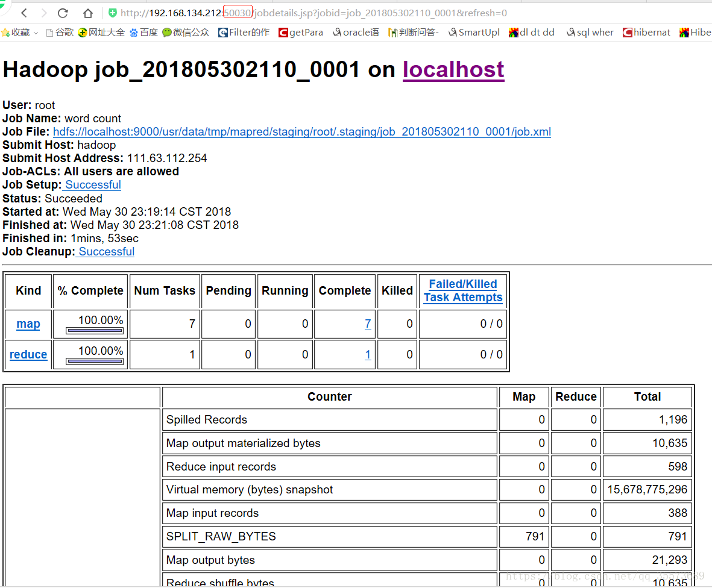Open the 收藏 favorites star bookmark
The width and height of the screenshot is (712, 588).
(x=16, y=33)
